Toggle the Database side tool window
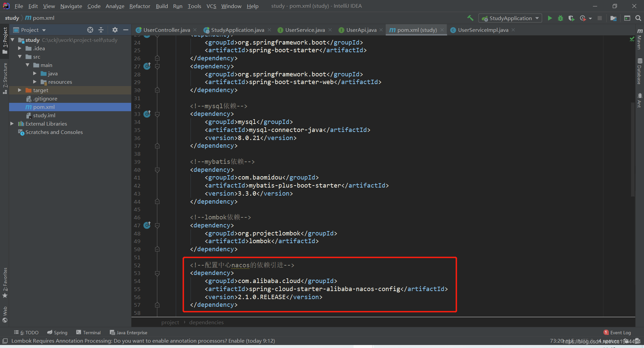Screen dimensions: 644x348 coord(640,71)
